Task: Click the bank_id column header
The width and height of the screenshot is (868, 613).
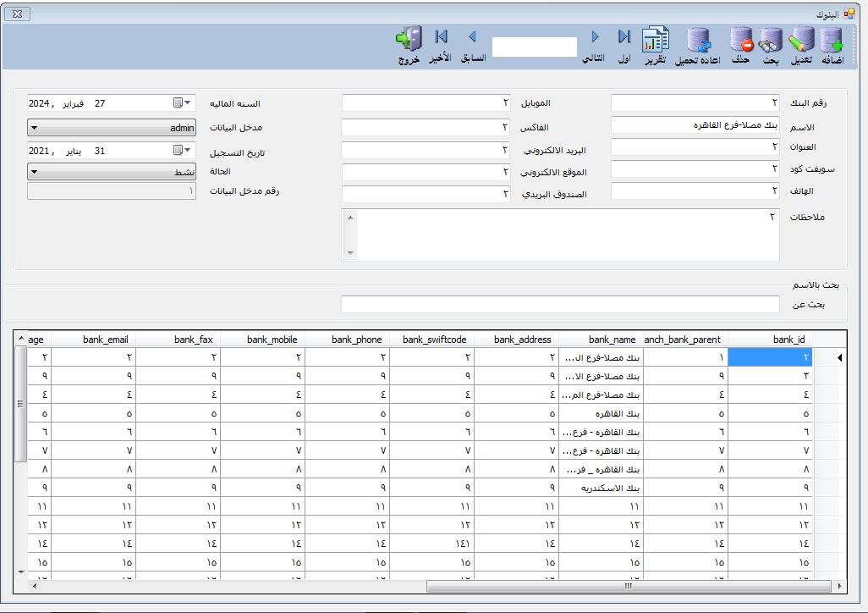Action: tap(788, 340)
